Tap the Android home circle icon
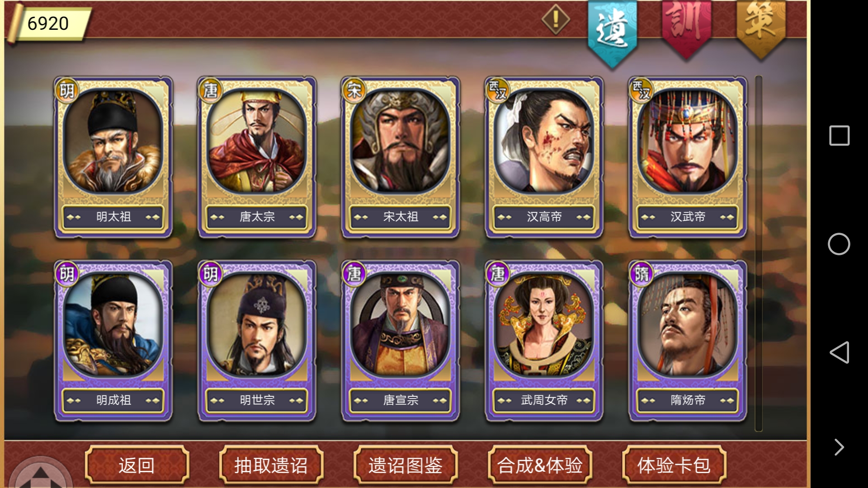The width and height of the screenshot is (868, 488). [839, 244]
